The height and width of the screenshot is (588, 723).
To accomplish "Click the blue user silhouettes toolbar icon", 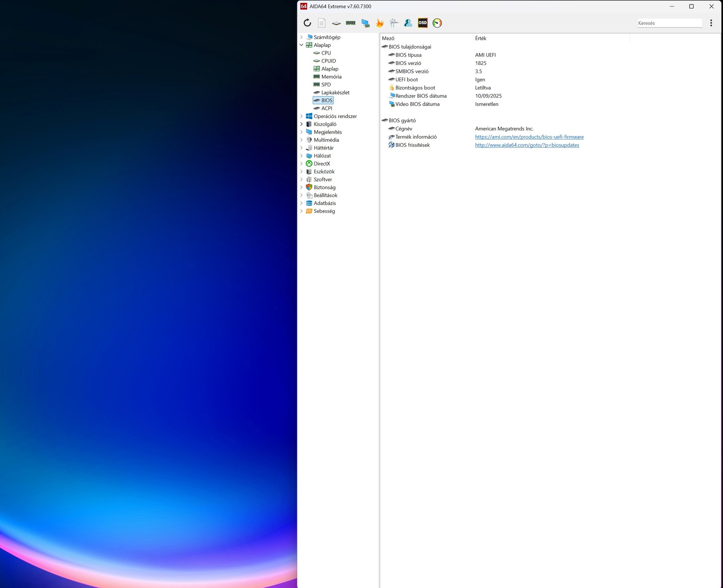I will (x=408, y=23).
